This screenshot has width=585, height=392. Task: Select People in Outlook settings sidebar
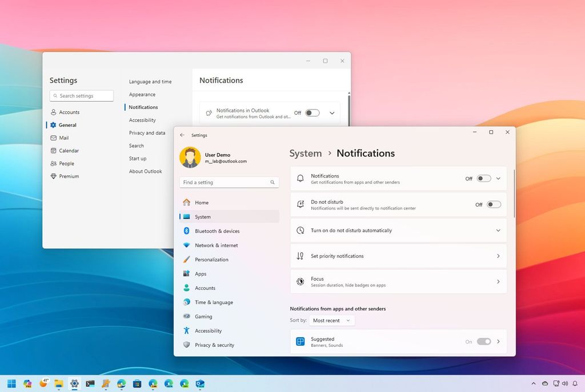66,163
